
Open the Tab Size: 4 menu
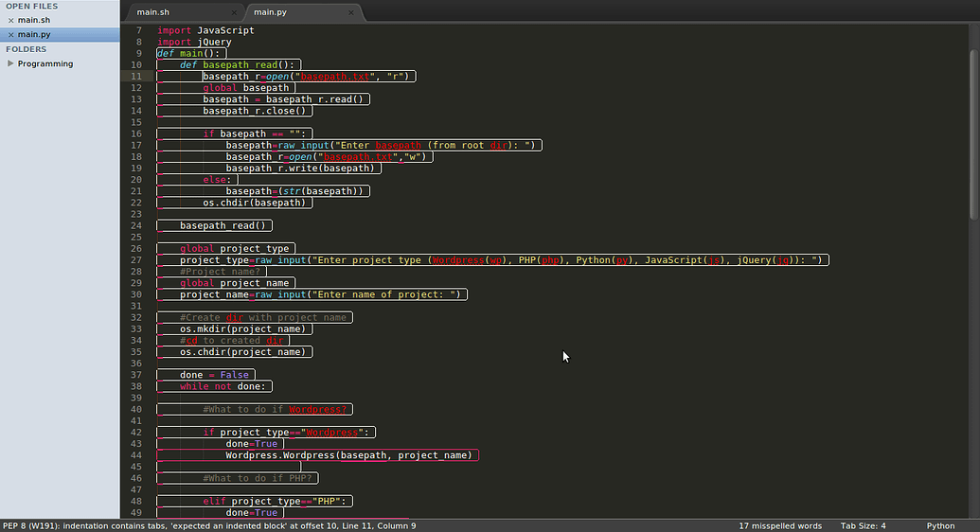coord(863,525)
